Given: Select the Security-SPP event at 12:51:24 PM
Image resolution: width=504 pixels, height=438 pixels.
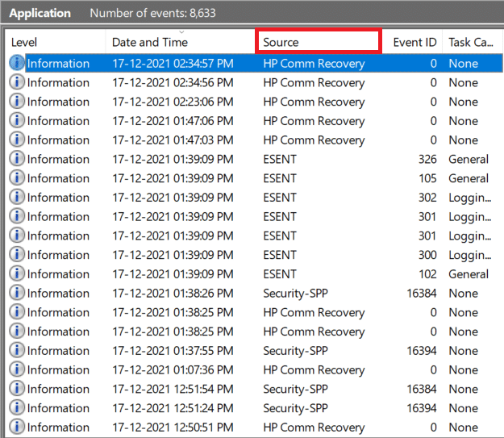Looking at the screenshot, I should 296,408.
